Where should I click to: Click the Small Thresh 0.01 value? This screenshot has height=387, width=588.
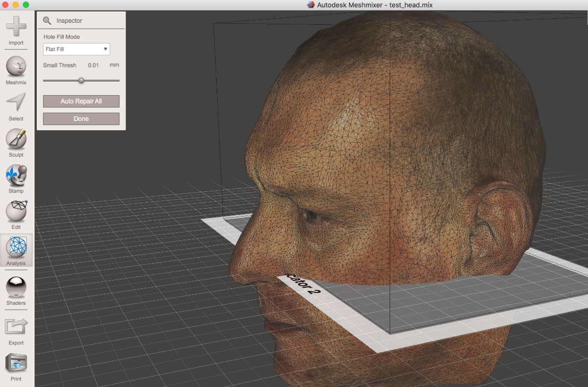pos(93,65)
